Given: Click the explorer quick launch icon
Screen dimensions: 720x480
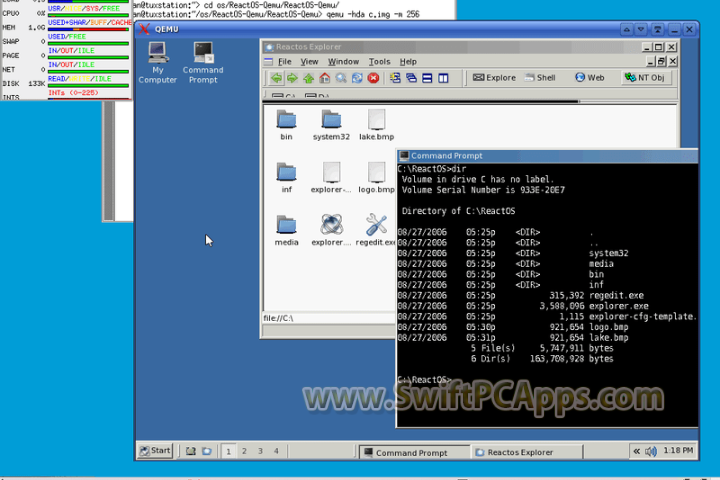Looking at the screenshot, I should coord(207,451).
